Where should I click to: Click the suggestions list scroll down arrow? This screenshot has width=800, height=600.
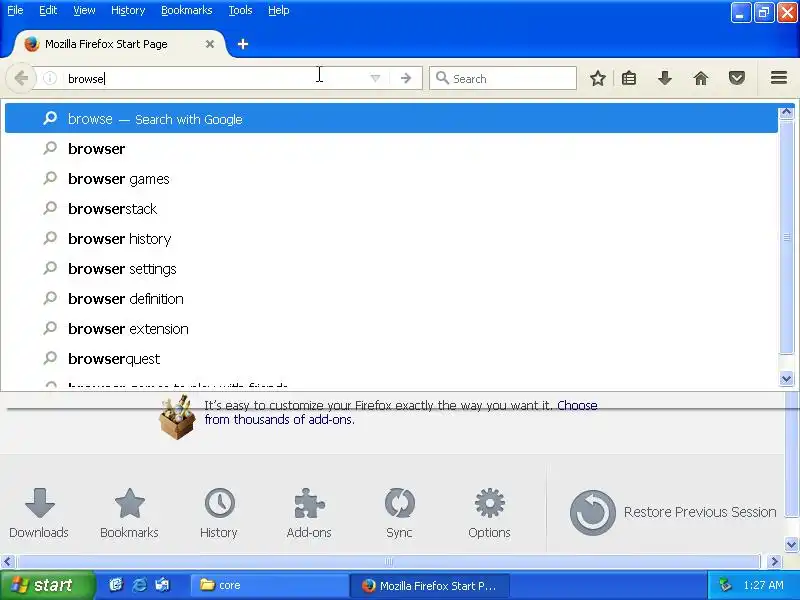point(786,379)
